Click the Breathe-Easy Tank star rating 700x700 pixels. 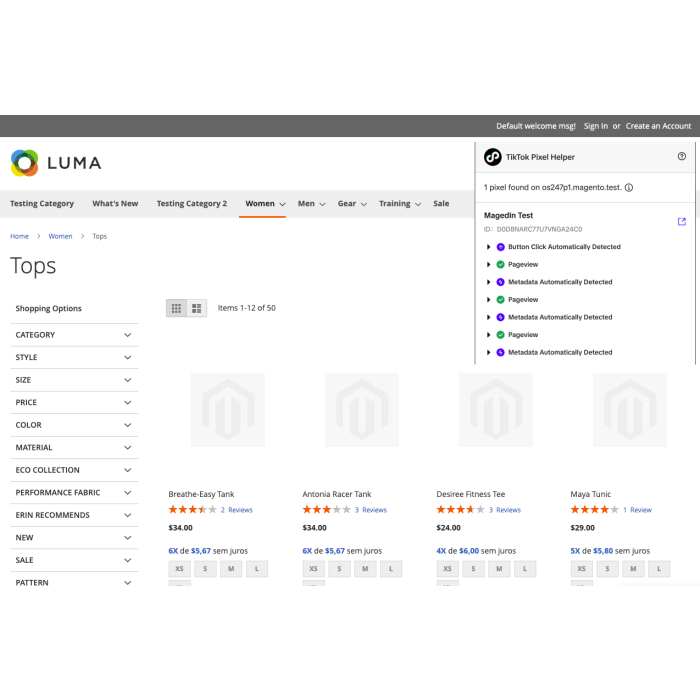click(192, 509)
